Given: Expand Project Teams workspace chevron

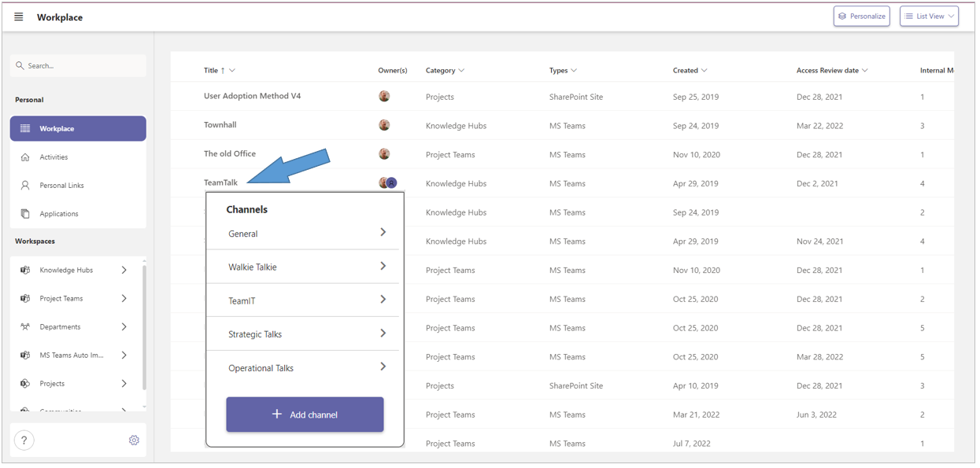Looking at the screenshot, I should pyautogui.click(x=124, y=299).
